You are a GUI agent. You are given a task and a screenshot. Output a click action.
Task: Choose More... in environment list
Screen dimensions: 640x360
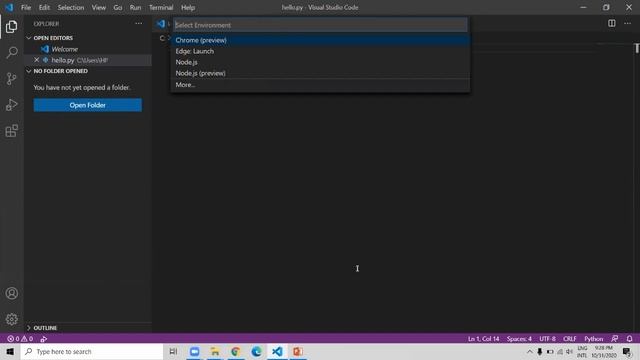[x=320, y=84]
